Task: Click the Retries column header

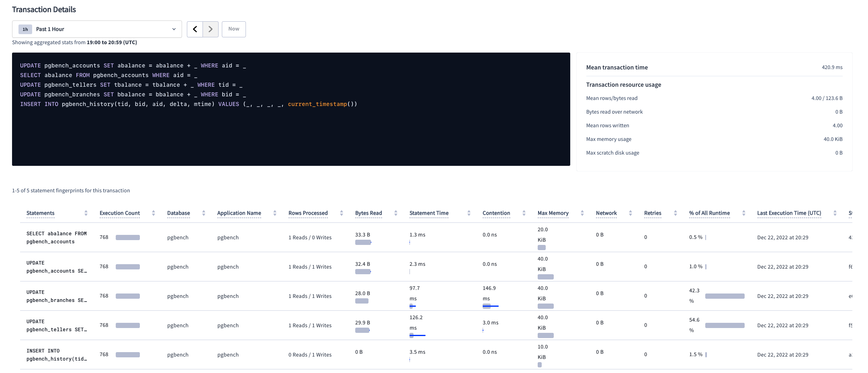Action: click(653, 213)
